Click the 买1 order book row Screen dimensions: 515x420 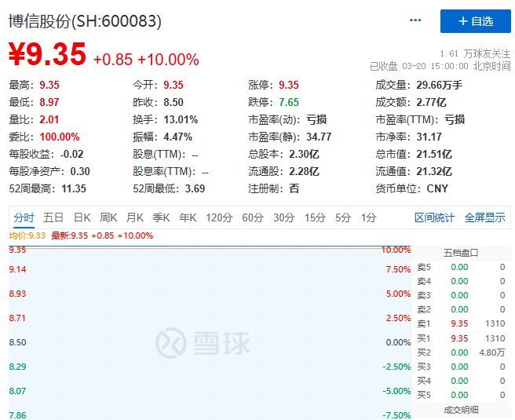click(461, 338)
